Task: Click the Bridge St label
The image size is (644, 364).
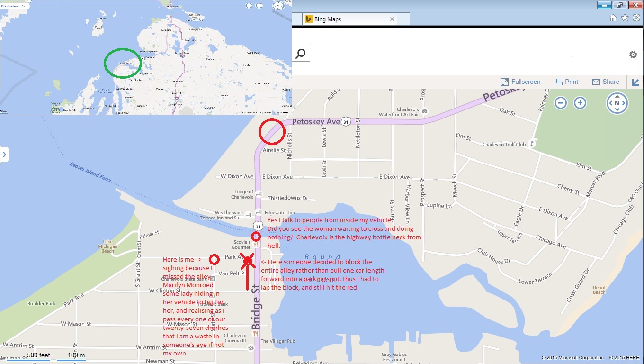Action: point(256,307)
